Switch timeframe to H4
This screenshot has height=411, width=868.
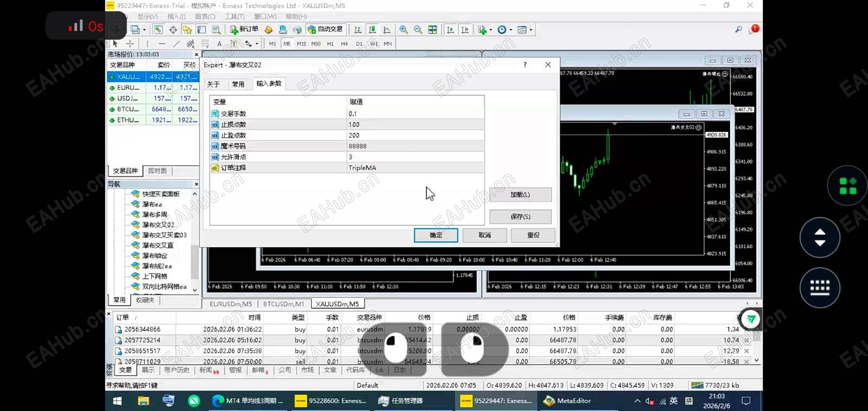pyautogui.click(x=344, y=43)
